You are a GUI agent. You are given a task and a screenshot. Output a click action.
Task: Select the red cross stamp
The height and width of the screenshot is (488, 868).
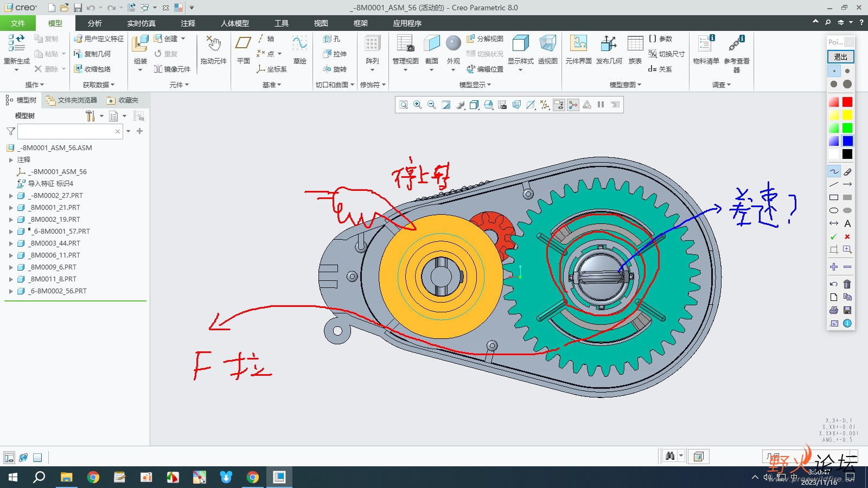[x=847, y=236]
